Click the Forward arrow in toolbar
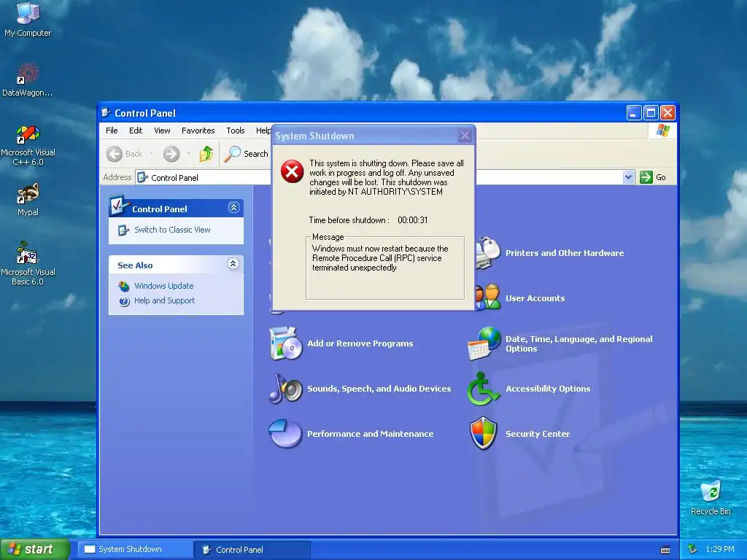Viewport: 747px width, 560px height. (171, 154)
